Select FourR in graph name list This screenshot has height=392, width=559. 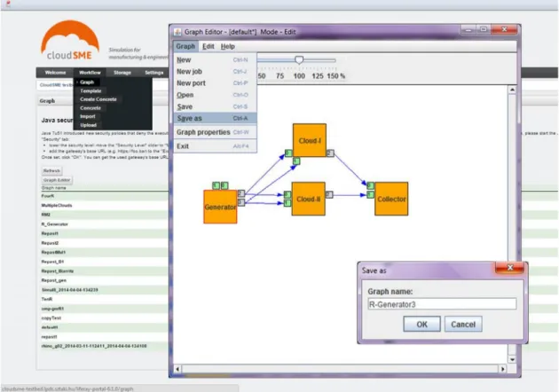tap(48, 196)
